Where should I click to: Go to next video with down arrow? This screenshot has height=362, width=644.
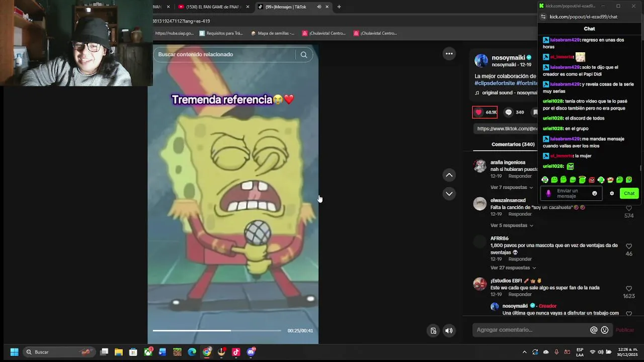coord(449,194)
